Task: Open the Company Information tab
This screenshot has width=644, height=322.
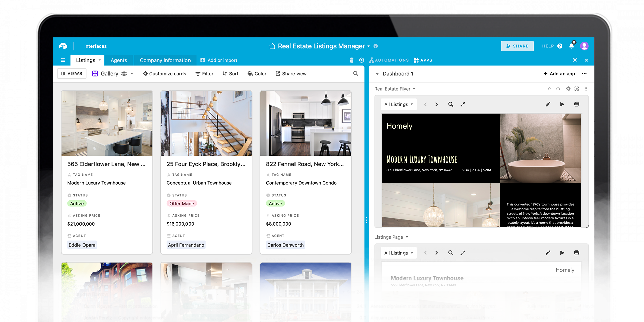Action: 165,60
